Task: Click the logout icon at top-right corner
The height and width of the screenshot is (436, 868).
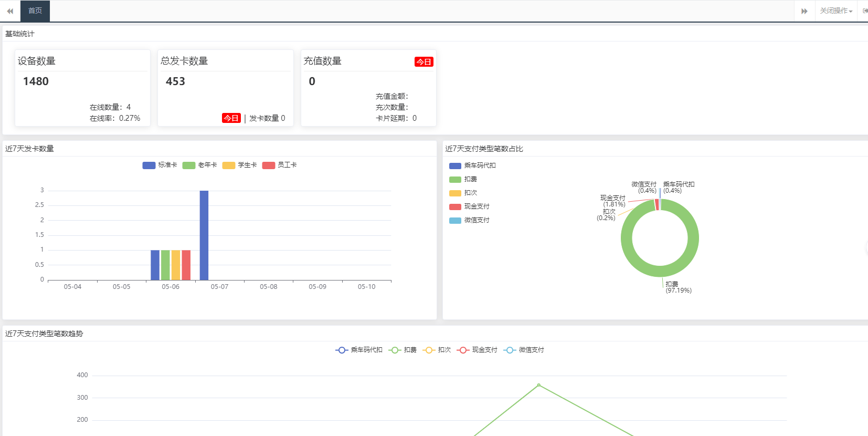Action: tap(865, 11)
